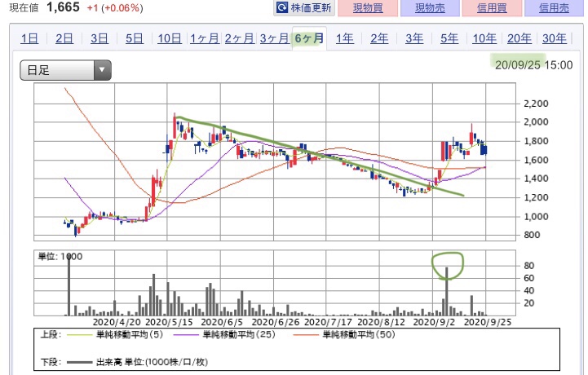The image size is (588, 375).
Task: Switch chart to 5年 range
Action: click(449, 38)
